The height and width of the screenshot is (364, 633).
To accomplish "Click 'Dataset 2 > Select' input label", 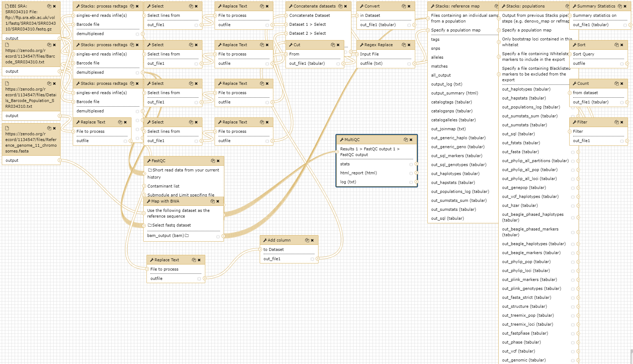I will point(307,33).
